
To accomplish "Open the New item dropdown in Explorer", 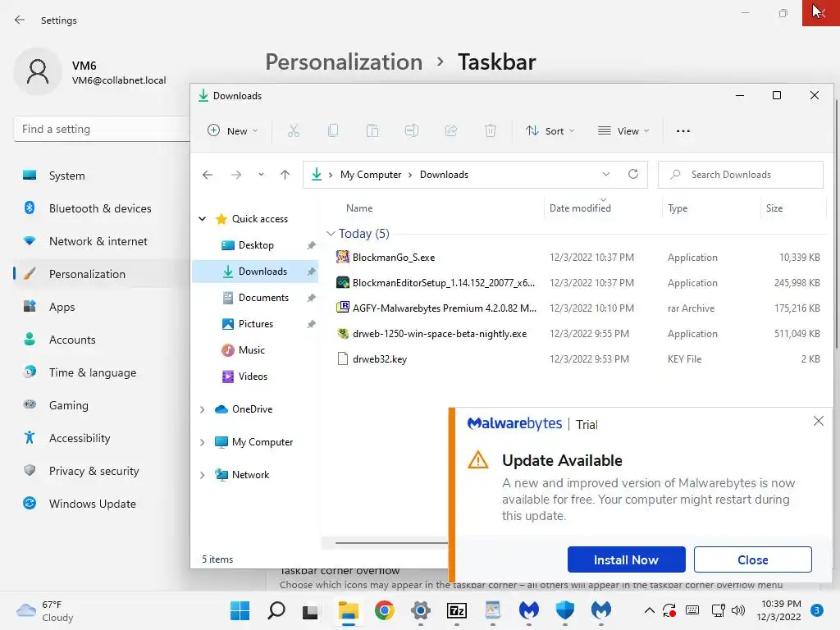I will click(233, 130).
